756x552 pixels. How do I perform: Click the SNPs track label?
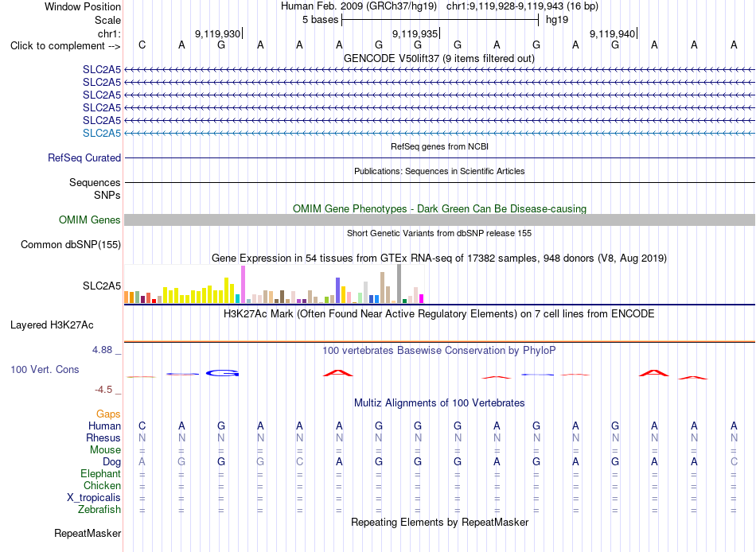point(107,195)
